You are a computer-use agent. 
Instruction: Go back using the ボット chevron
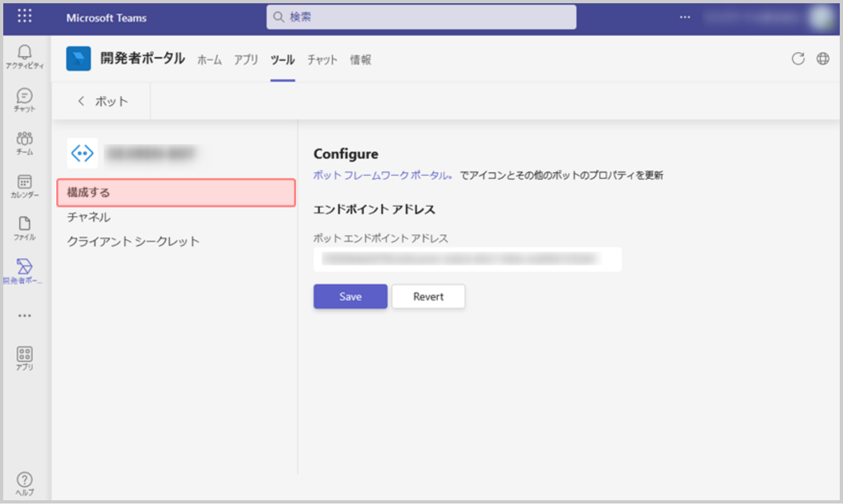pos(81,101)
